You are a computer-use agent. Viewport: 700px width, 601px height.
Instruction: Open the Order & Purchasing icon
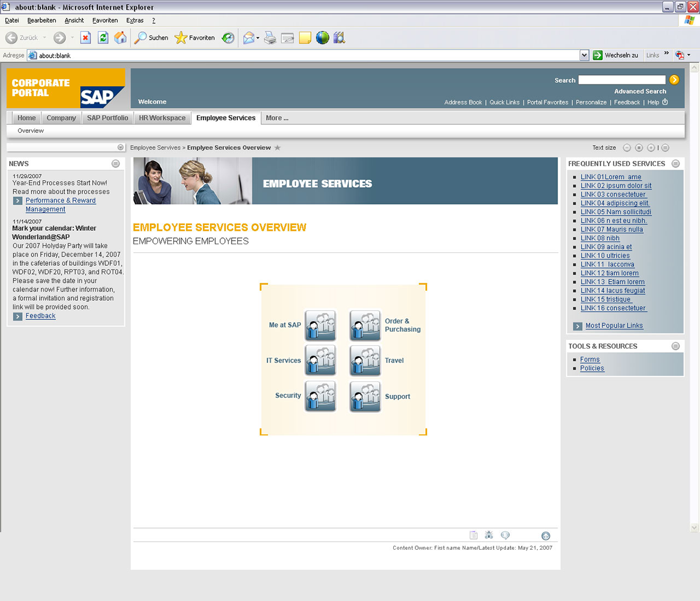(x=365, y=325)
